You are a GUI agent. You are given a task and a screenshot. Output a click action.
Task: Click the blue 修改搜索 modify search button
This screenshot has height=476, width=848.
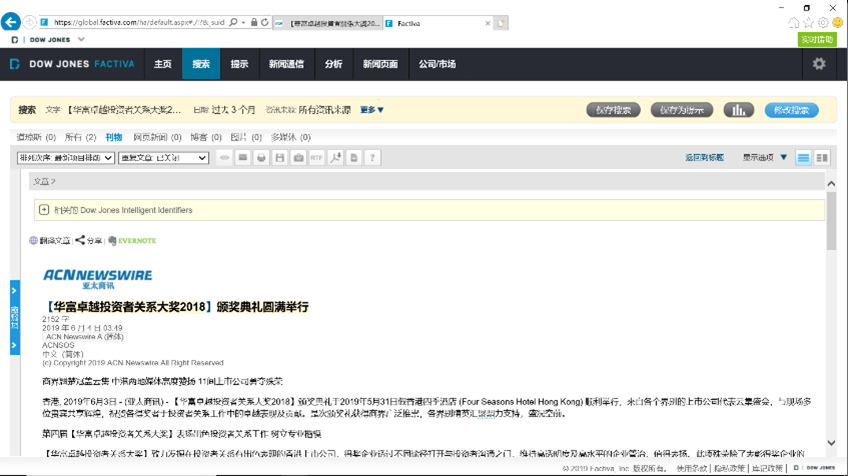pos(791,110)
